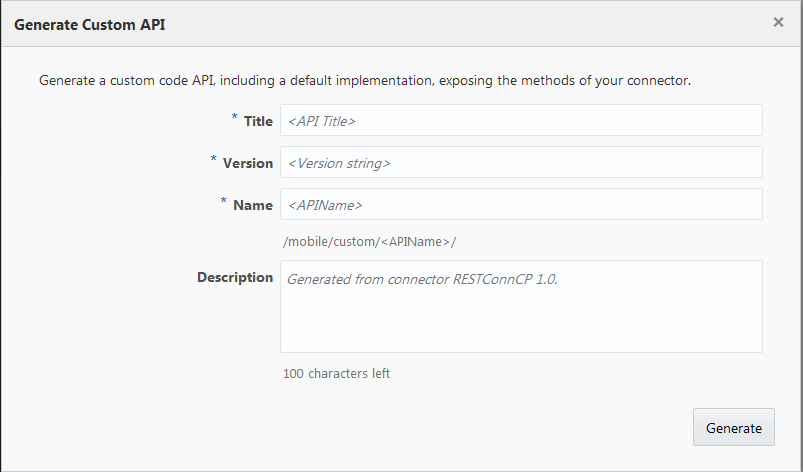Click the '100 characters left' counter
The image size is (803, 472).
click(x=336, y=373)
